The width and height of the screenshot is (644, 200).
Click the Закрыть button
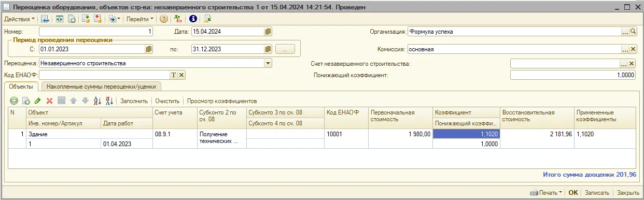(628, 192)
